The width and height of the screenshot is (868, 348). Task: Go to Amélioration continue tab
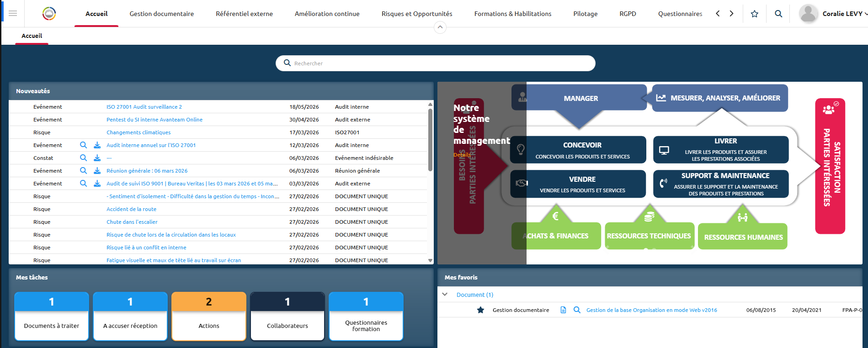point(327,14)
